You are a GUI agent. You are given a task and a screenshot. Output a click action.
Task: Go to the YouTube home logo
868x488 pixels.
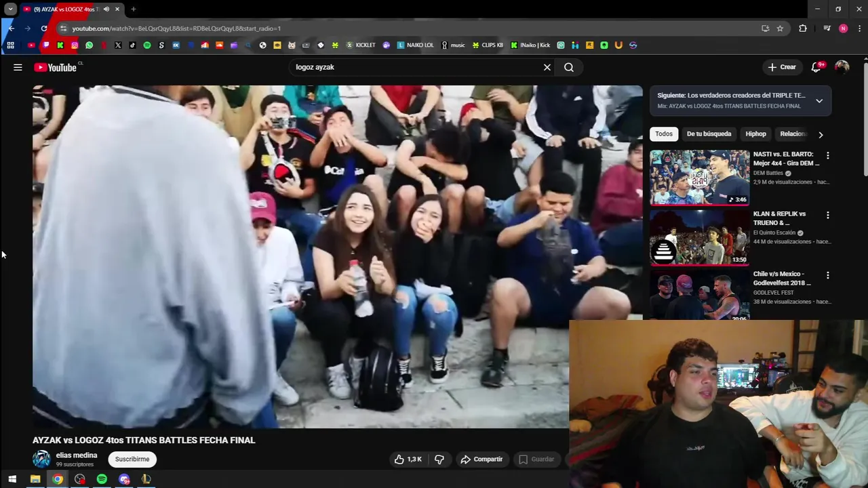click(55, 67)
